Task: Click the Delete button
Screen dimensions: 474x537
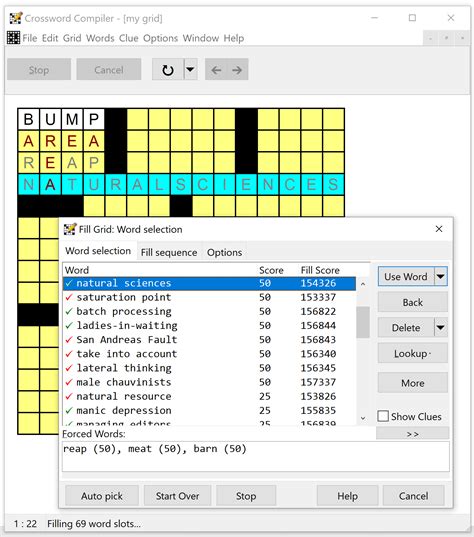Action: click(x=406, y=328)
